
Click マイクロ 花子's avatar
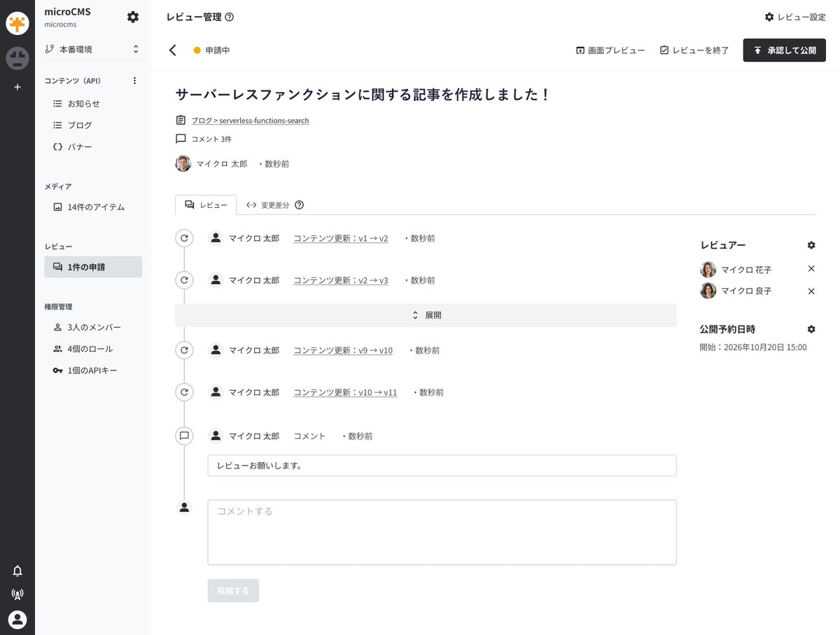tap(708, 270)
